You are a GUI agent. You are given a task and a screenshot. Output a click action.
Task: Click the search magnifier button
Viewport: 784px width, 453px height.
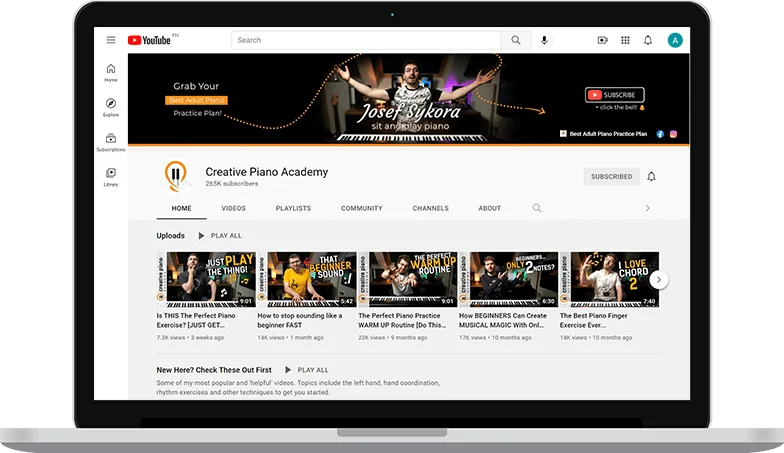click(x=516, y=40)
